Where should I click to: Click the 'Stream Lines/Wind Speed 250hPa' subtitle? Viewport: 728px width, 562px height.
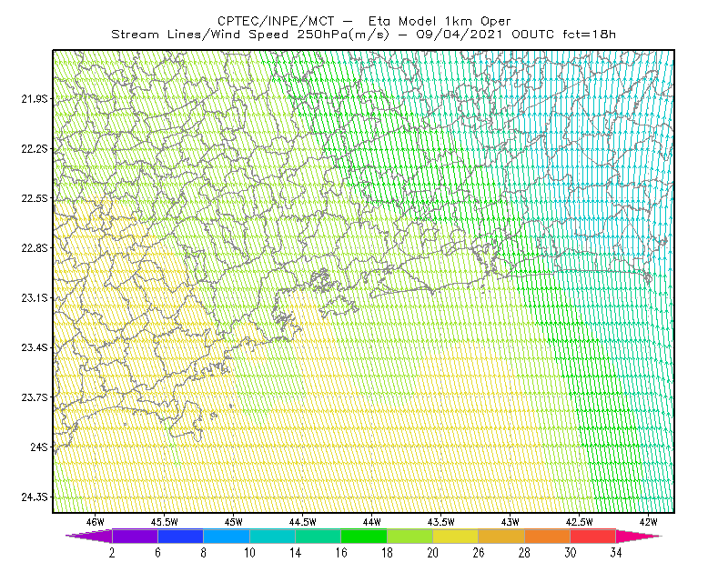251,35
